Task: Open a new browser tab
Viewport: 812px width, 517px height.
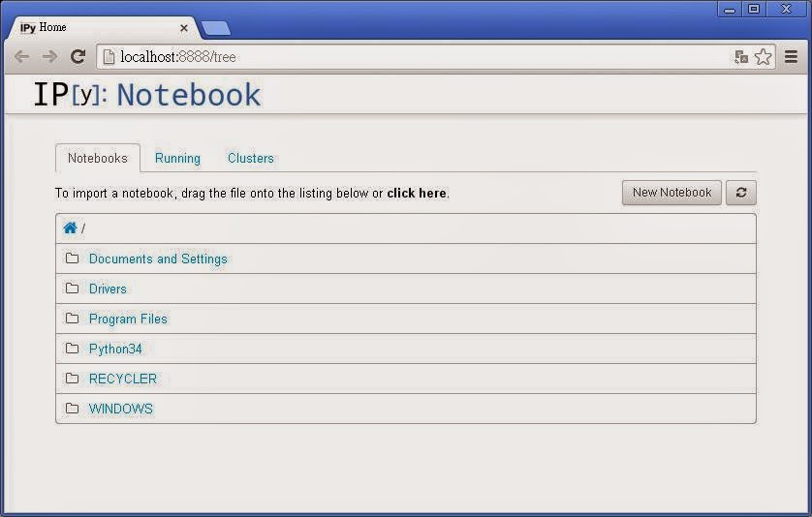Action: coord(216,29)
